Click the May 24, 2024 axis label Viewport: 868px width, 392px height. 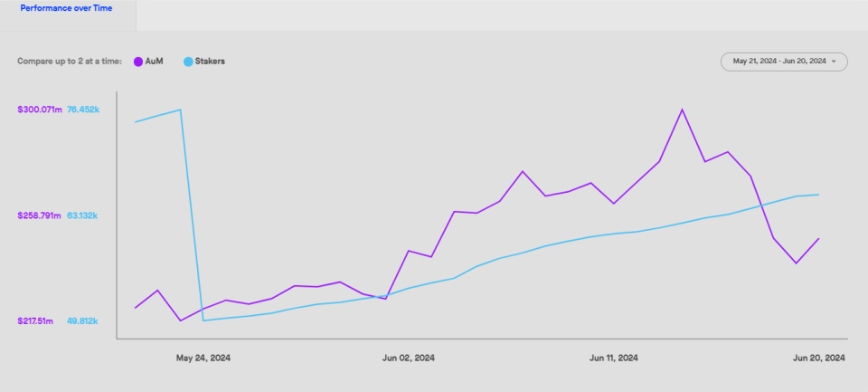[x=203, y=359]
